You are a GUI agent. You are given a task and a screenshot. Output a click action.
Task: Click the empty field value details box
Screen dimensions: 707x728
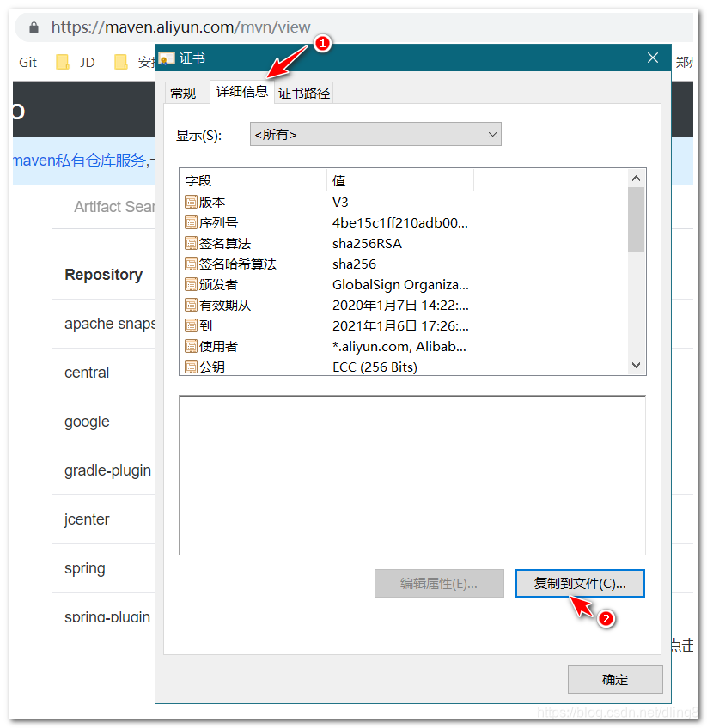click(x=412, y=476)
